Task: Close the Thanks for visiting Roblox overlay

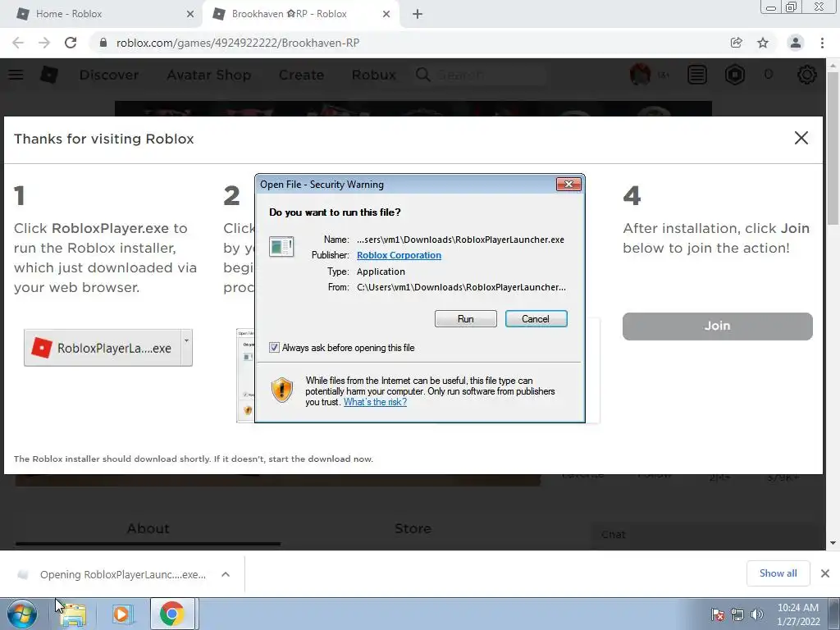Action: [801, 138]
